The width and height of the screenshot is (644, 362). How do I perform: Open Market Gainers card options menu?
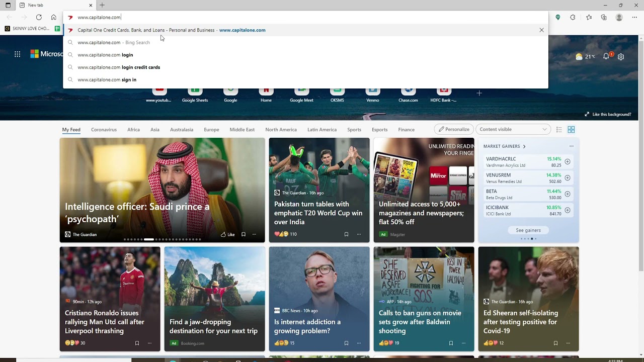[x=572, y=146]
